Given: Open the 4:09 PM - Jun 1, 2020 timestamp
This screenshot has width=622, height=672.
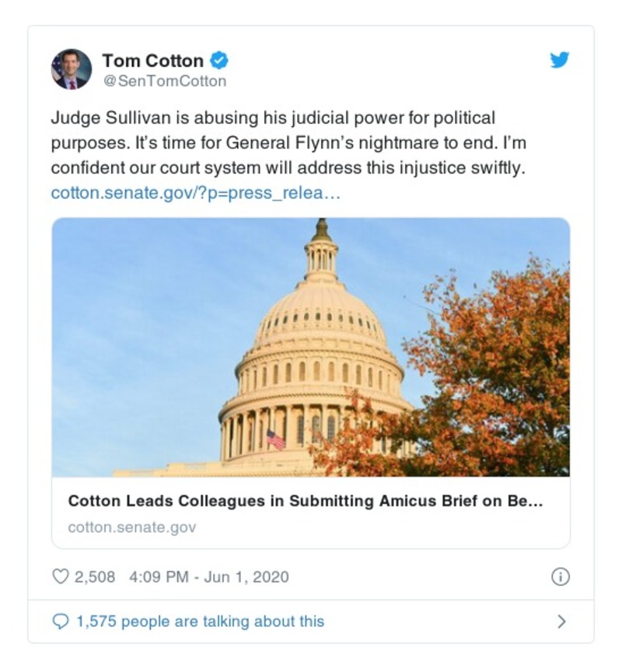Looking at the screenshot, I should [208, 577].
